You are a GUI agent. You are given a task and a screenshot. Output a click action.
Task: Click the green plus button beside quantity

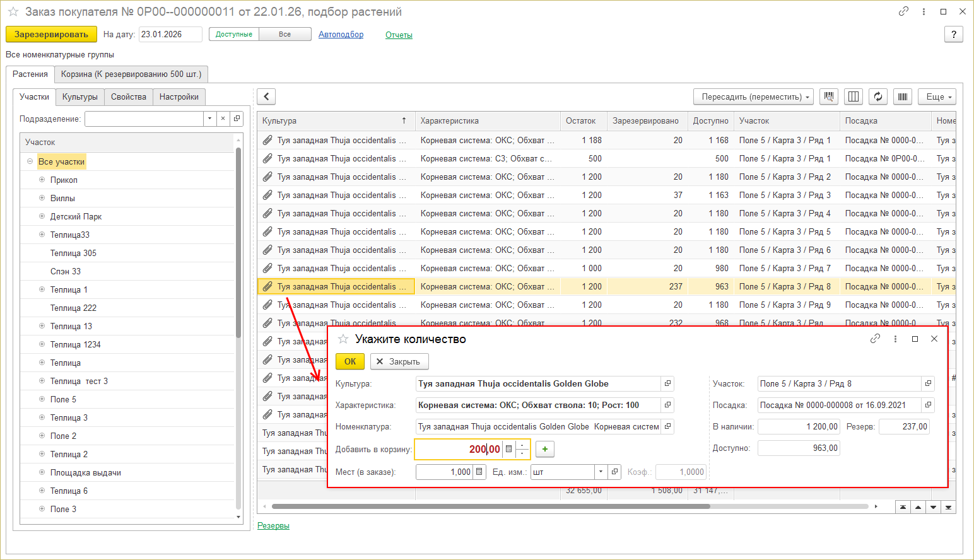click(x=545, y=449)
